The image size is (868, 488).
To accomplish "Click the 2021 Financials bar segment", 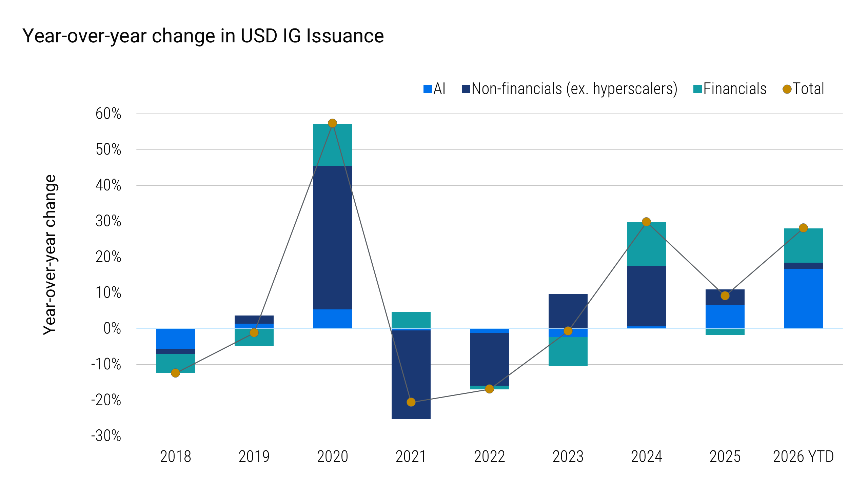I will click(x=411, y=320).
